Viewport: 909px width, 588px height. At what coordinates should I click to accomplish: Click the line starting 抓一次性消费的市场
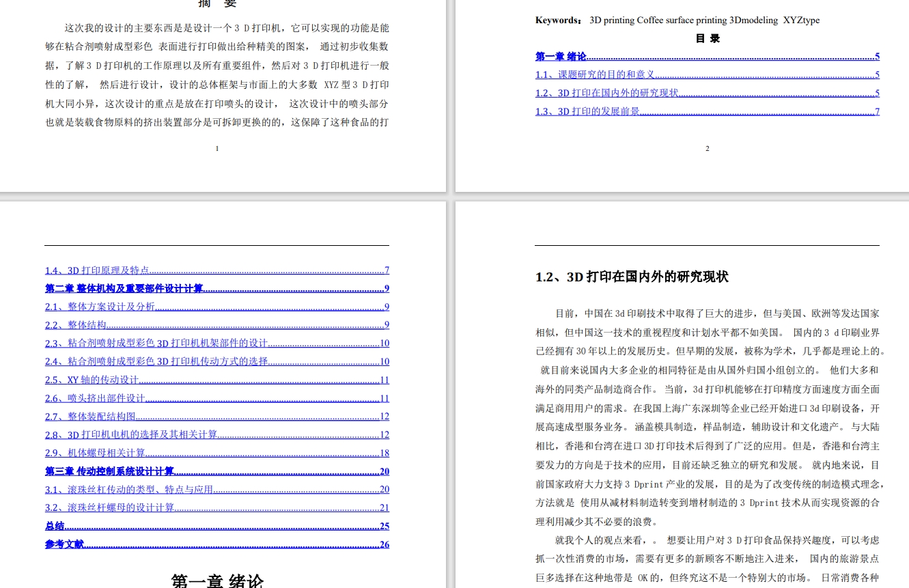(x=708, y=559)
